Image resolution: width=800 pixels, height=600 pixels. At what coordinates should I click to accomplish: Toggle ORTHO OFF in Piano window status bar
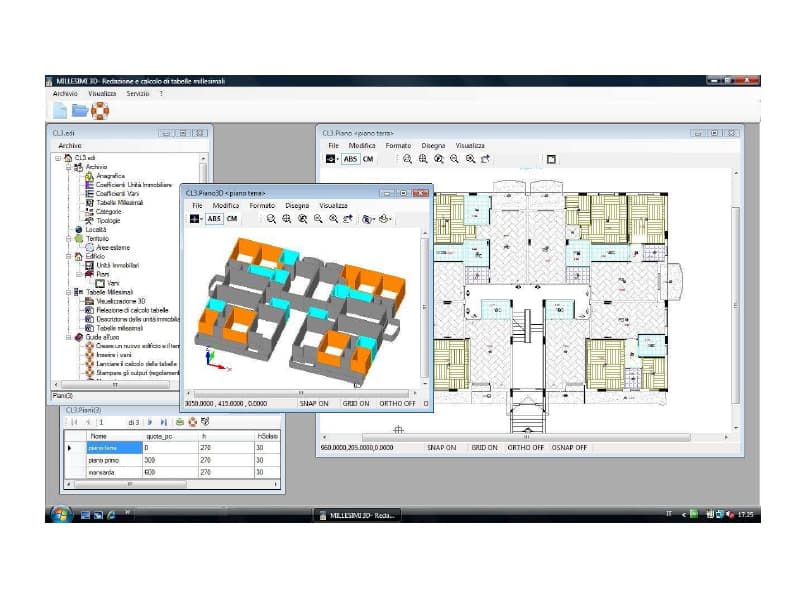coord(526,447)
